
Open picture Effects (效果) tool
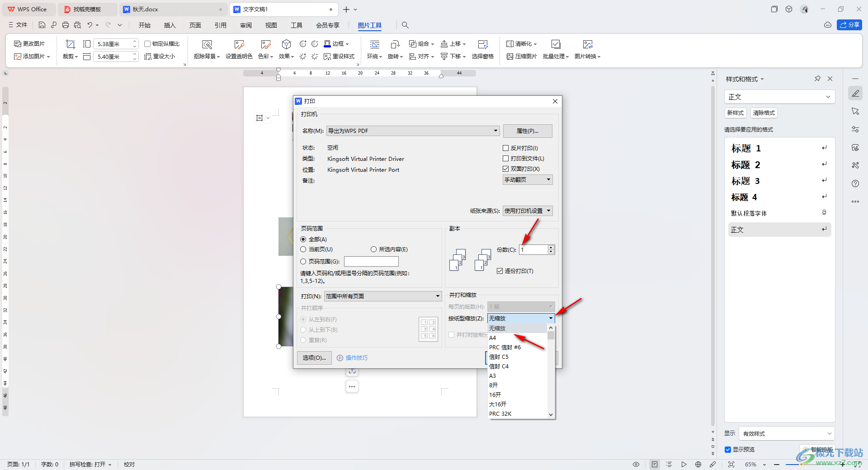click(286, 49)
